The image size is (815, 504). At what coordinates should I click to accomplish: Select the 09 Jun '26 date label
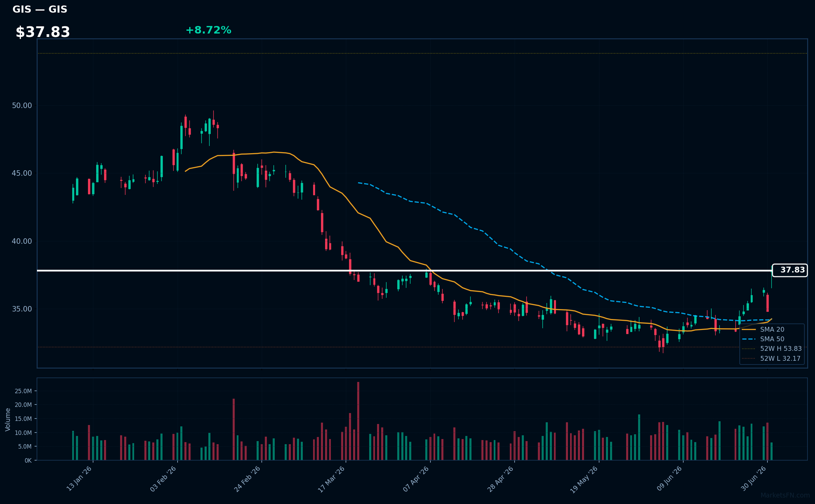[669, 479]
